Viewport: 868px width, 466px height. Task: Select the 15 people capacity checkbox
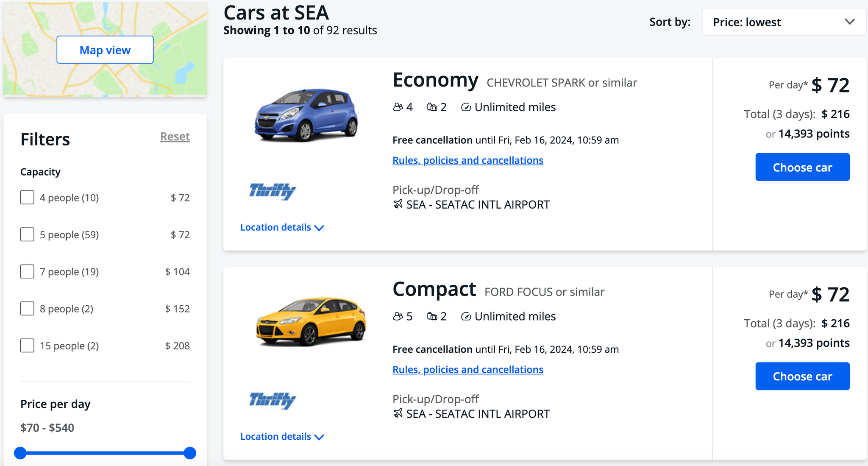click(x=27, y=346)
